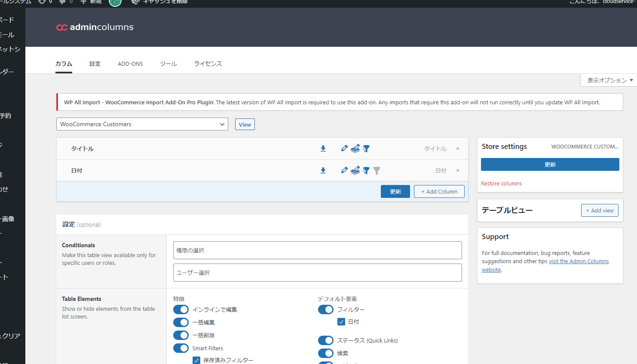Click the テーブルビュー heading
This screenshot has height=364, width=637.
pyautogui.click(x=507, y=210)
